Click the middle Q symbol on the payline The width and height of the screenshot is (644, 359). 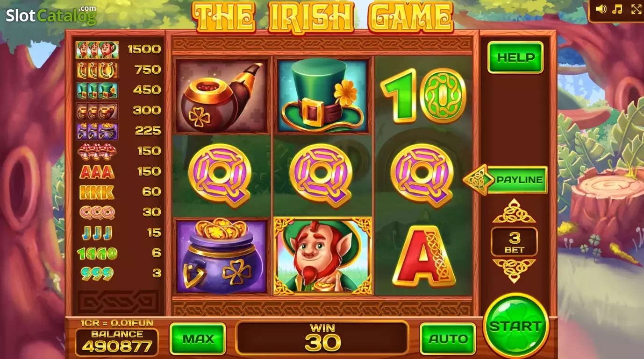(321, 176)
